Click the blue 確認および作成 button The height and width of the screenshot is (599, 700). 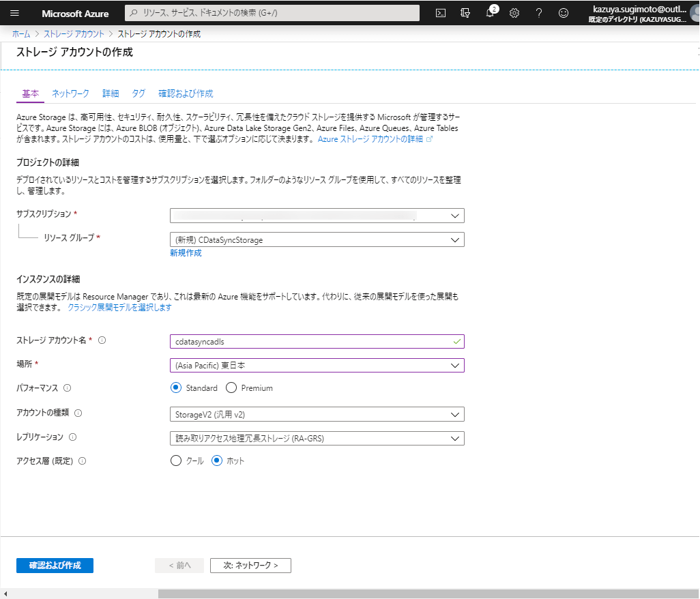coord(55,566)
